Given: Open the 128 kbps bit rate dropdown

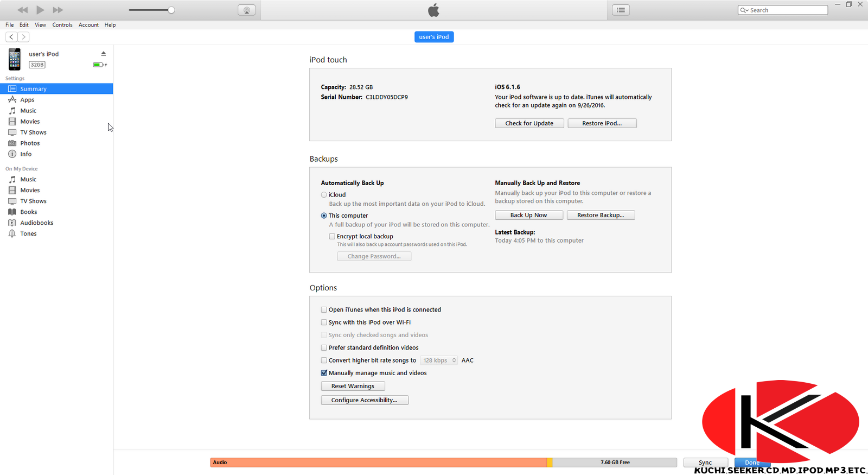Looking at the screenshot, I should (439, 360).
